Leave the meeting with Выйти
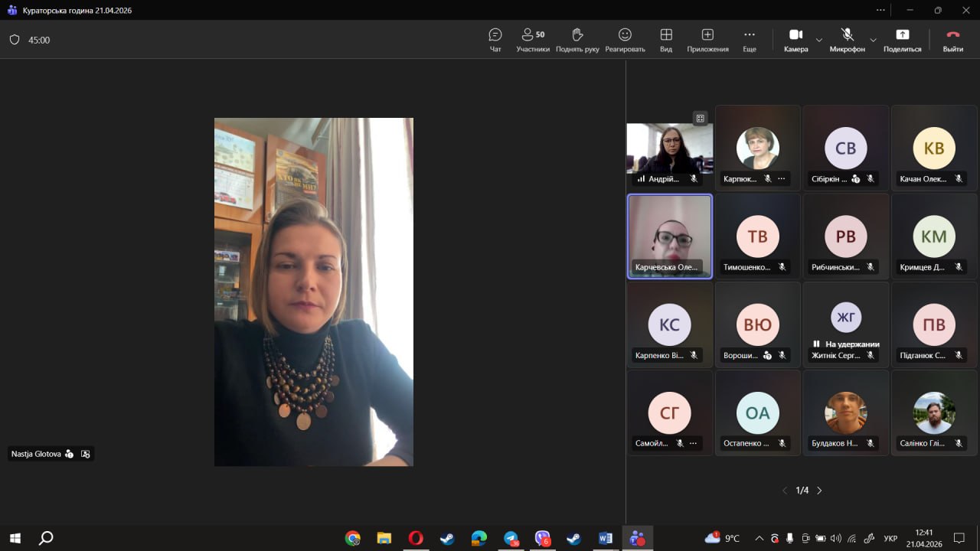980x551 pixels. 952,40
